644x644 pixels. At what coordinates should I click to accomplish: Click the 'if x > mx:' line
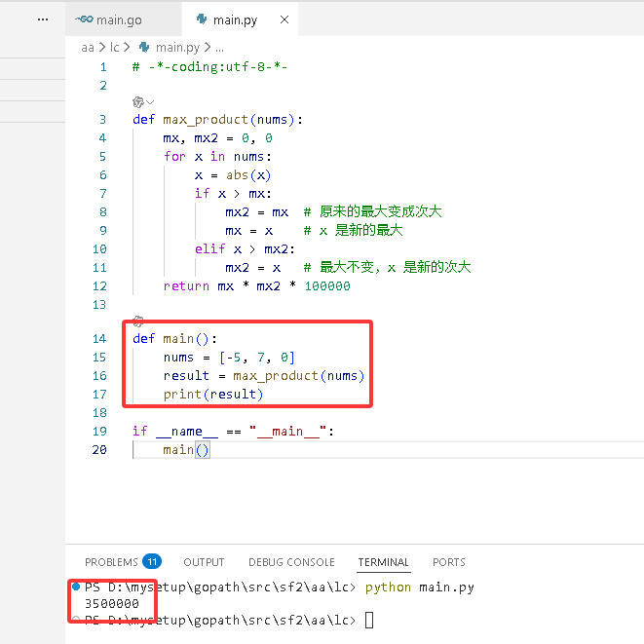click(x=233, y=194)
